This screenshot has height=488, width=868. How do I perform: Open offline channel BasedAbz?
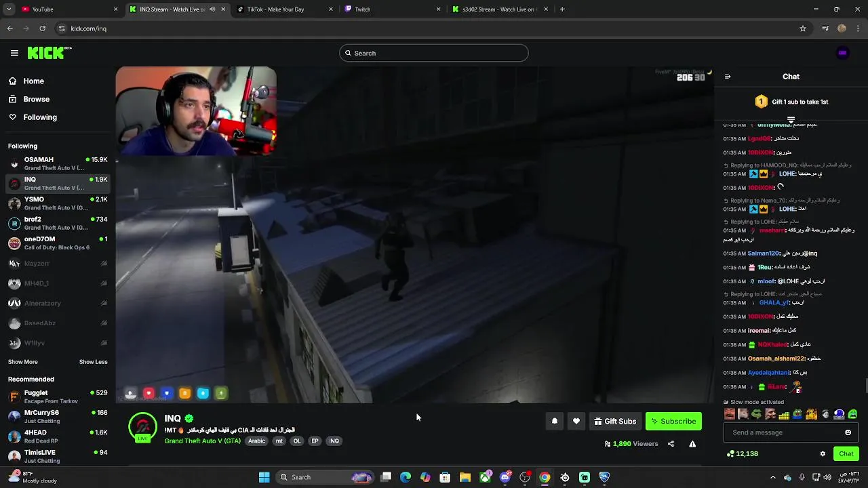pos(58,323)
